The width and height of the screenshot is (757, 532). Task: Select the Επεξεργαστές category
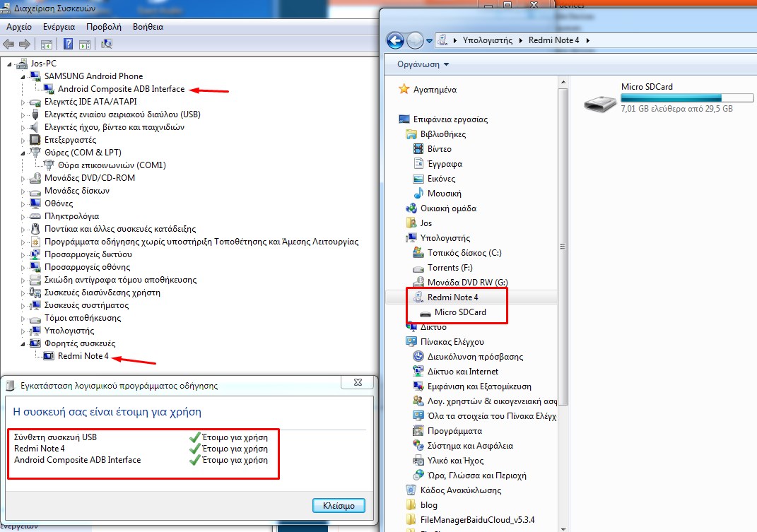(70, 140)
